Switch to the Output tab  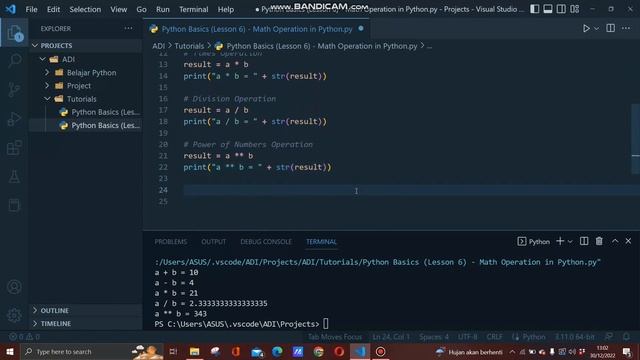213,242
